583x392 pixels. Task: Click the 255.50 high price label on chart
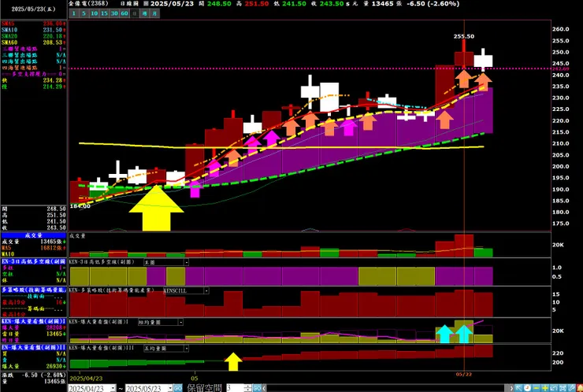[464, 36]
